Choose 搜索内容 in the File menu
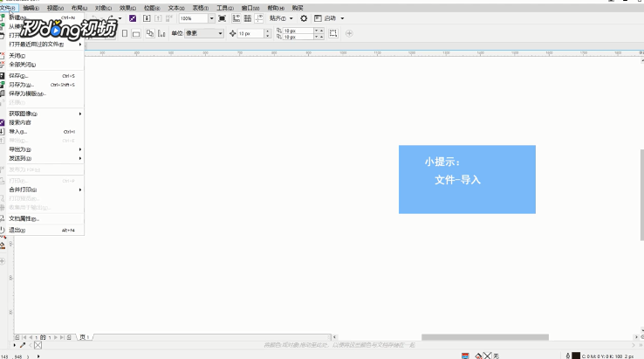The width and height of the screenshot is (644, 359). point(42,122)
